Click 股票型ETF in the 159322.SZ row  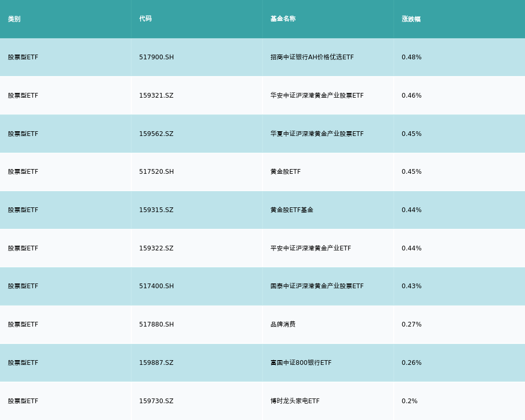[x=23, y=248]
